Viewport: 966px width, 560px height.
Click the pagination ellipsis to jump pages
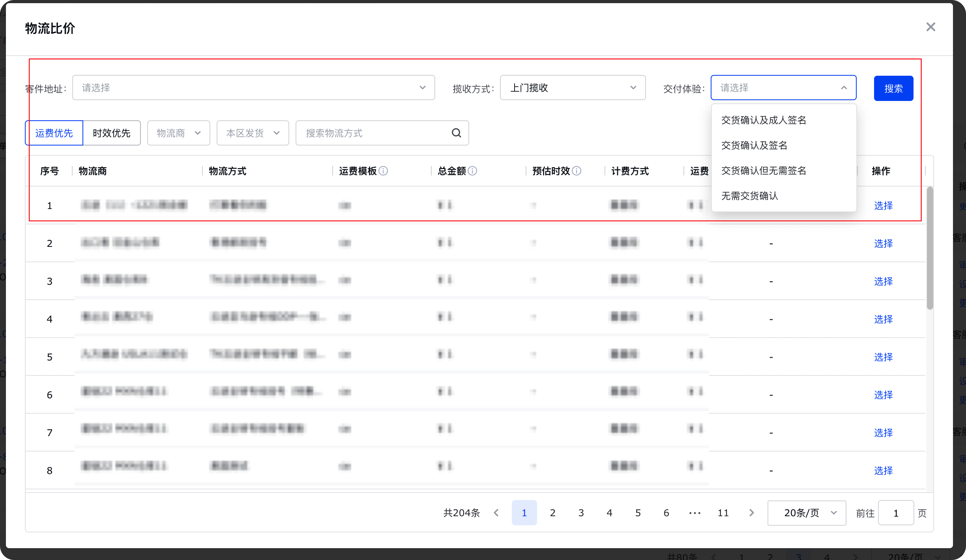coord(695,513)
